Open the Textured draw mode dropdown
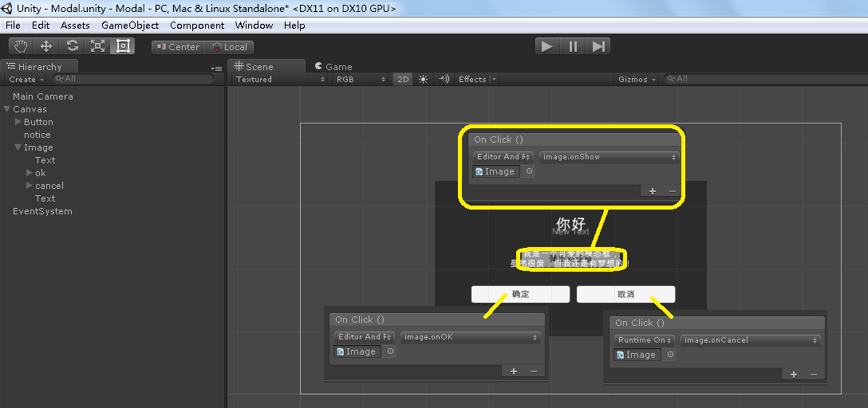 pos(280,79)
